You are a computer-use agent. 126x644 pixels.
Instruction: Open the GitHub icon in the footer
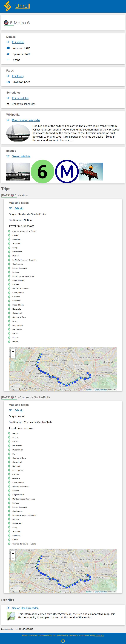point(63,641)
